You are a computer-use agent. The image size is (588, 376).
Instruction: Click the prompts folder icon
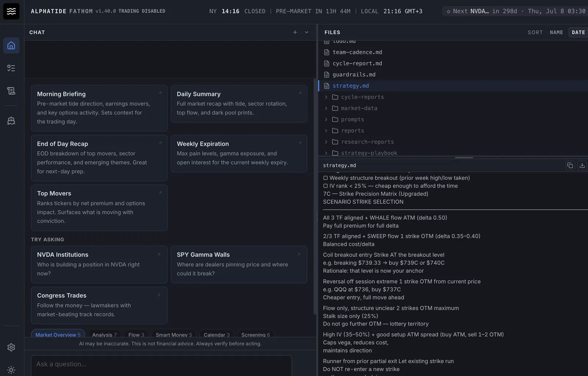coord(335,119)
